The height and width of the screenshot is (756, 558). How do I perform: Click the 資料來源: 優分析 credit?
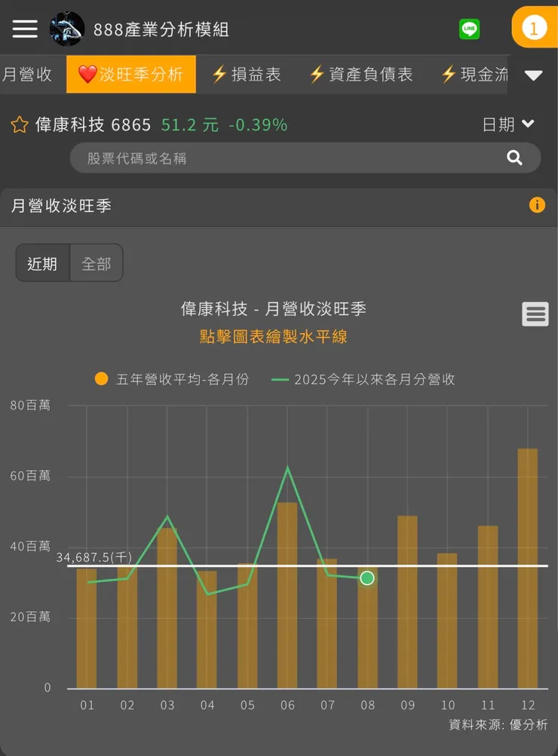(498, 724)
